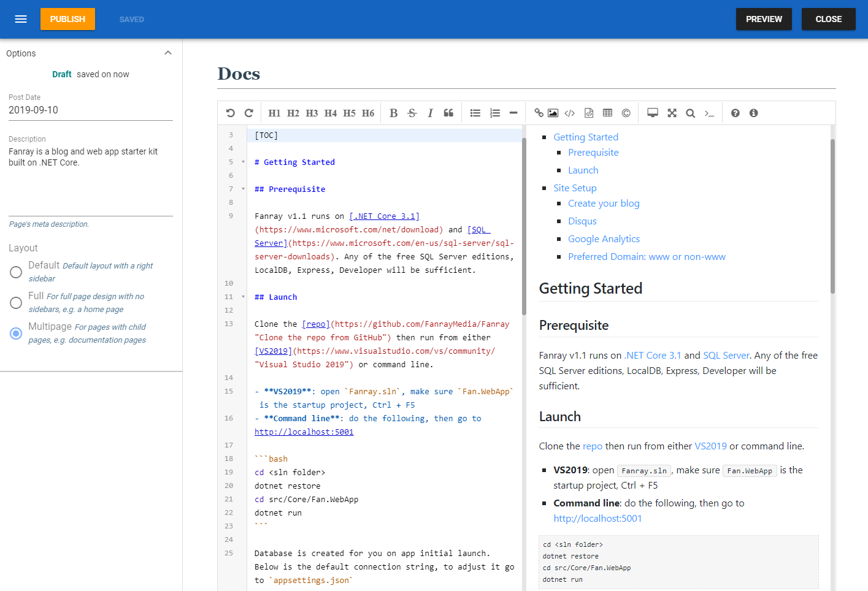Apply bold formatting
The image size is (868, 591).
(x=393, y=113)
